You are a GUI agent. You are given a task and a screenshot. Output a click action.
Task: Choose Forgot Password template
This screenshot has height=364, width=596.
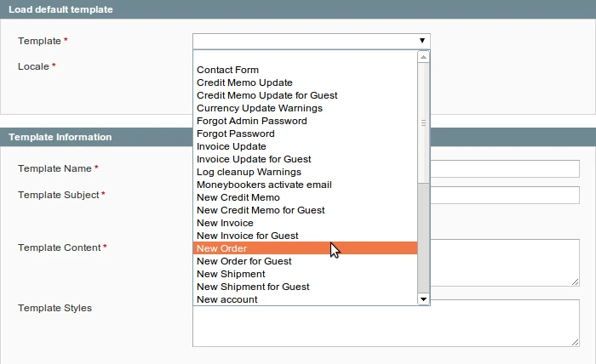[305, 134]
